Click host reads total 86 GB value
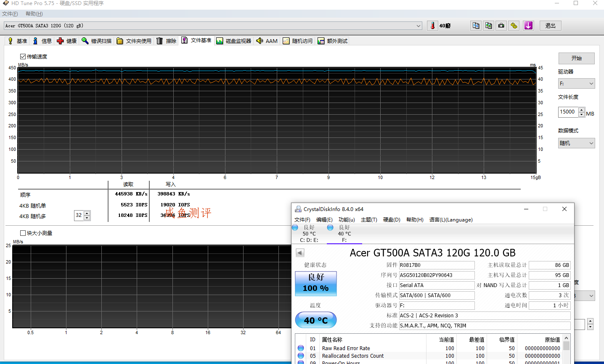Image resolution: width=604 pixels, height=364 pixels. (x=549, y=265)
